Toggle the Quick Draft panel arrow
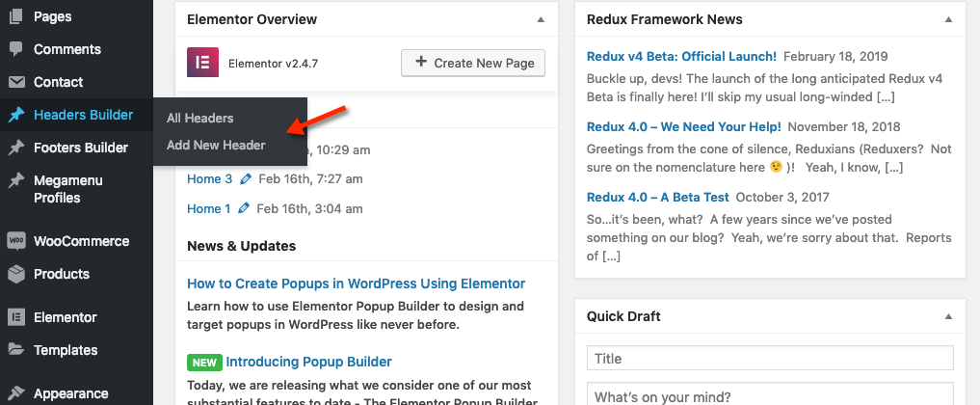980x405 pixels. point(948,316)
